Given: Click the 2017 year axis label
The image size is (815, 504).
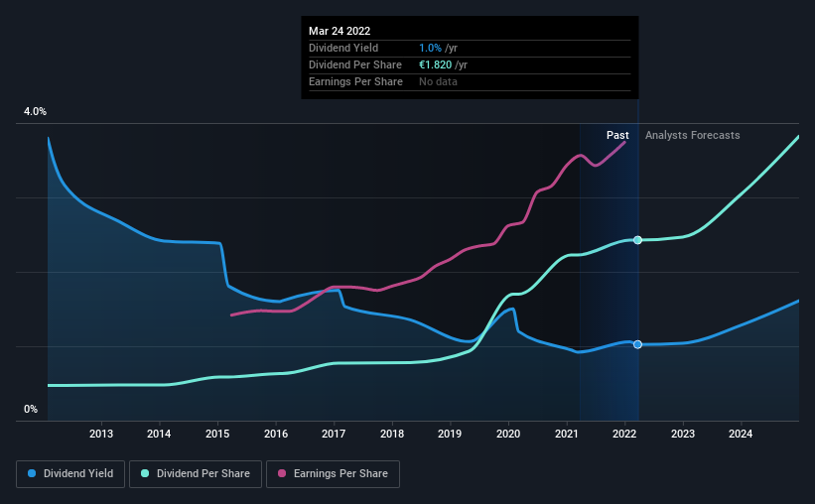Looking at the screenshot, I should click(334, 434).
